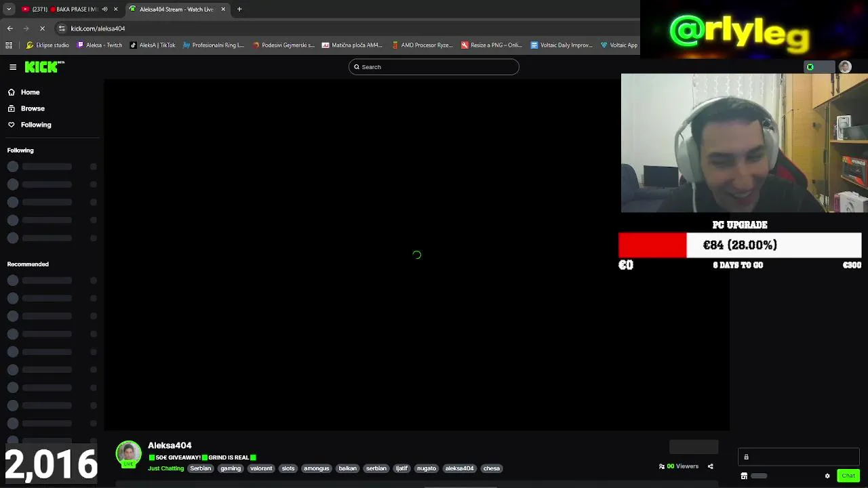Open Voltaic Daily Improv... bookmark
868x488 pixels.
coord(561,45)
